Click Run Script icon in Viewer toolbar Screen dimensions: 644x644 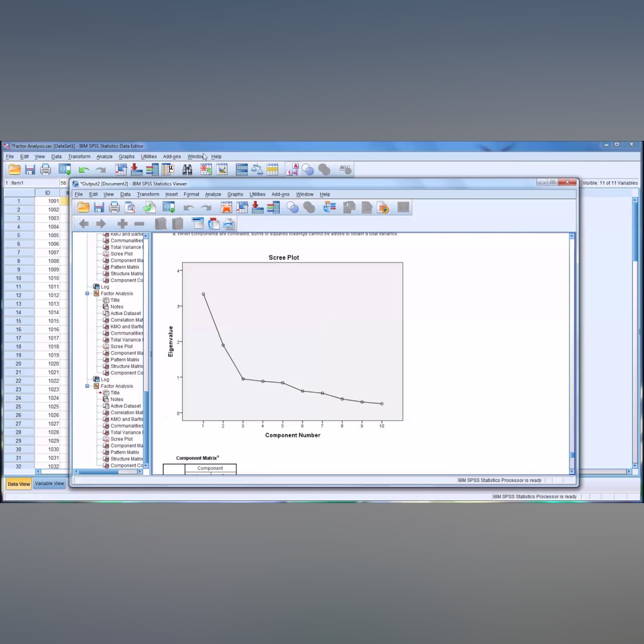pos(383,207)
